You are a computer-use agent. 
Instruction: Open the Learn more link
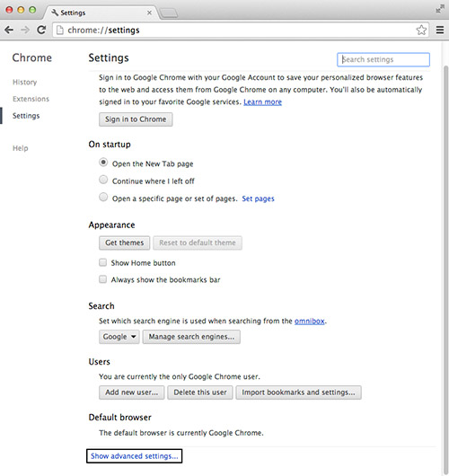262,102
